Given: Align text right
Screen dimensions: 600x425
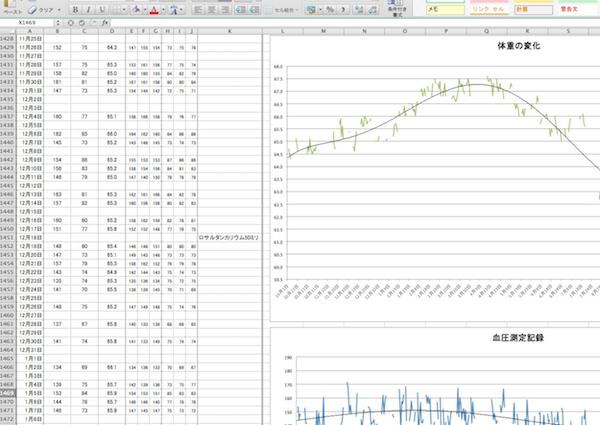Looking at the screenshot, I should 225,10.
